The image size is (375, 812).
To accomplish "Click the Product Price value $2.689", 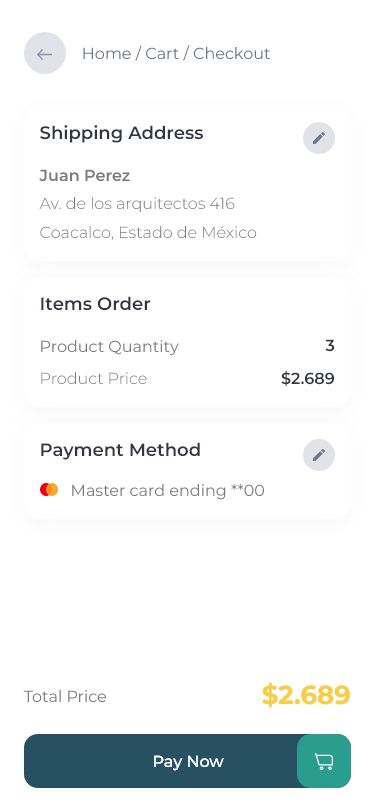I will tap(308, 379).
